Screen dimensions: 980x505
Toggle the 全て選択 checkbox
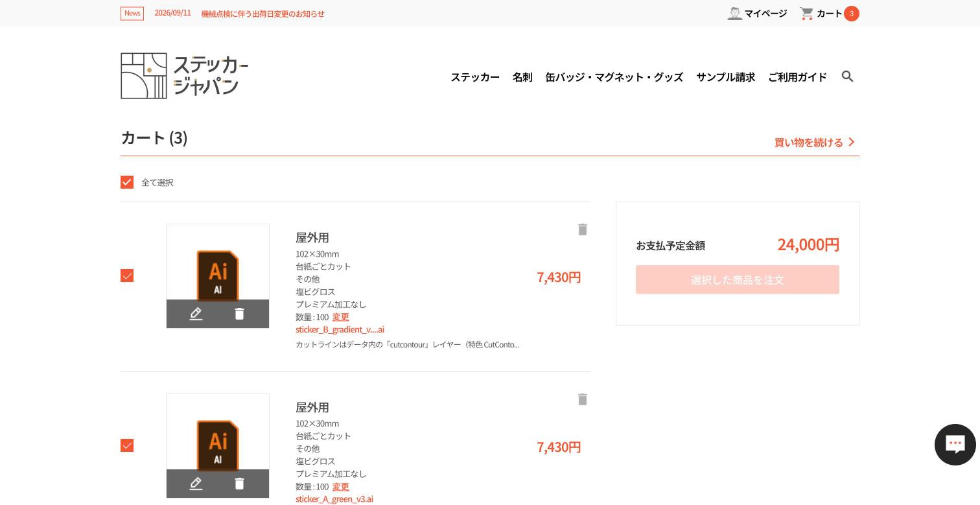click(x=127, y=182)
